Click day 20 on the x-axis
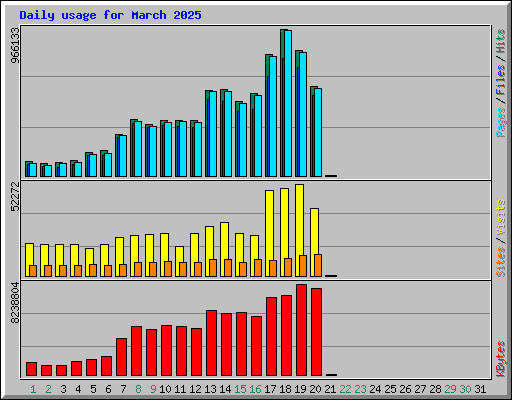 315,389
